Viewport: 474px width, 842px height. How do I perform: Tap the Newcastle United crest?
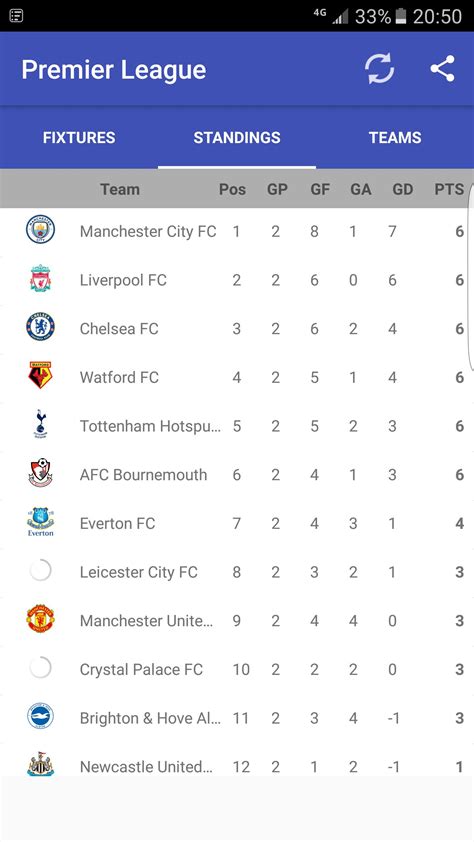coord(40,764)
